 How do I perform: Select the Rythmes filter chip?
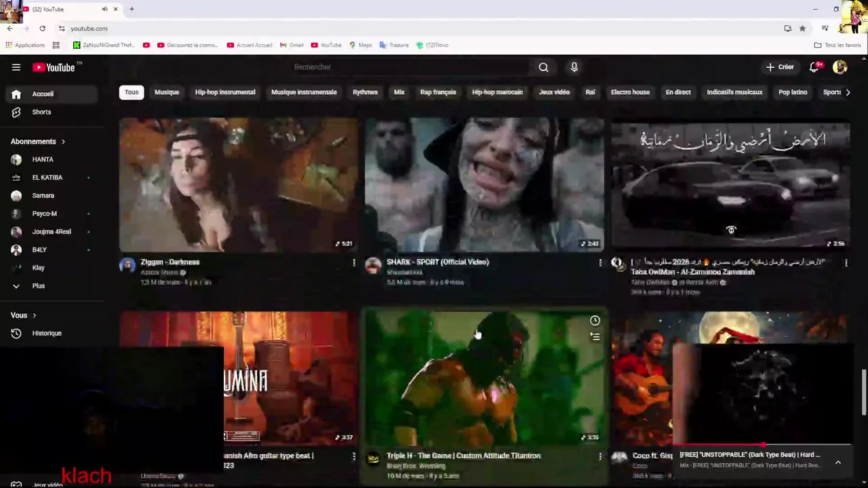coord(365,92)
